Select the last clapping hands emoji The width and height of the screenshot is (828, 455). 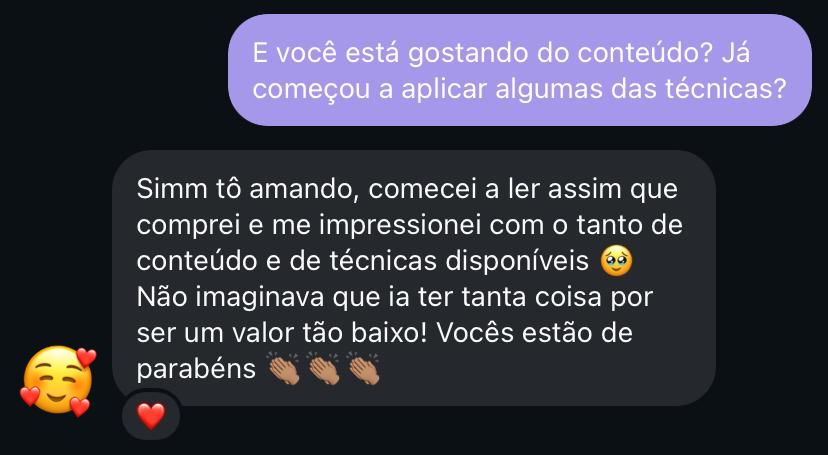(x=363, y=369)
